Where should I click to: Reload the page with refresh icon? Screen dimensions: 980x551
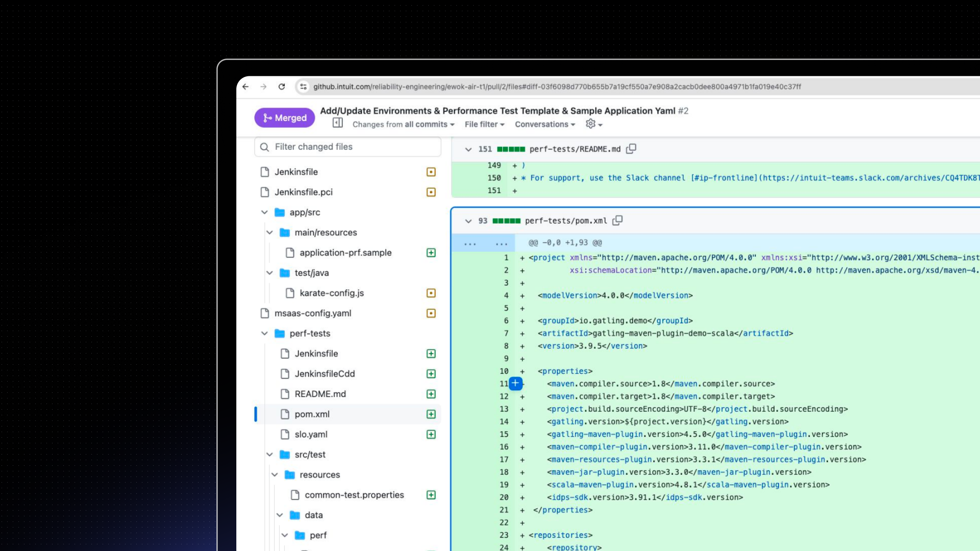click(281, 87)
